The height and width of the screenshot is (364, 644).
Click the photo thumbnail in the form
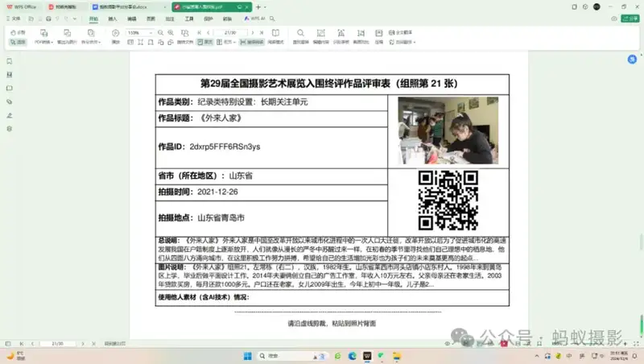[x=448, y=130]
